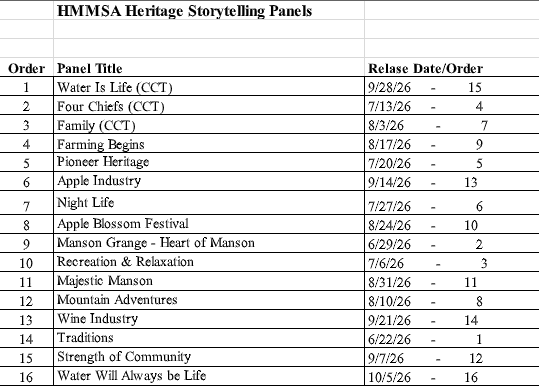Click the Order column header cell
The width and height of the screenshot is (539, 386).
pyautogui.click(x=26, y=67)
